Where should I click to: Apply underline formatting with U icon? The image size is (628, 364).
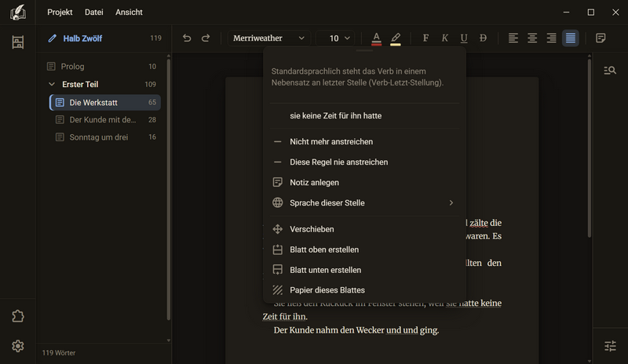point(464,38)
